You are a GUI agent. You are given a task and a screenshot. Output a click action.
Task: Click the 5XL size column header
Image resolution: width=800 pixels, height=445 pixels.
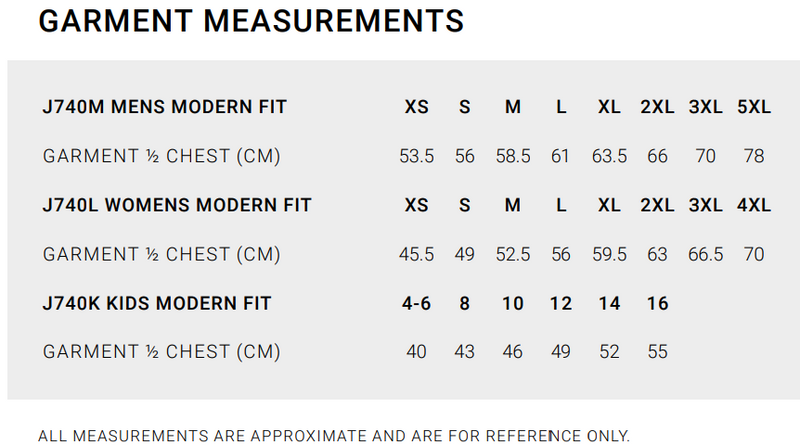pos(753,107)
